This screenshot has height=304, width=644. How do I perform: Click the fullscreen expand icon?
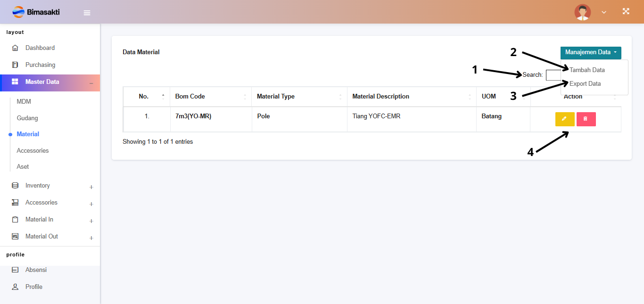pos(626,12)
